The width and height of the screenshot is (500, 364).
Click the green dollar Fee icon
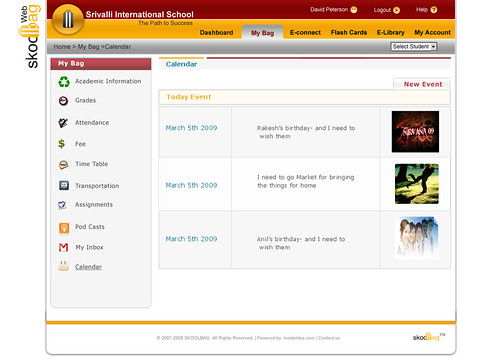pyautogui.click(x=62, y=144)
